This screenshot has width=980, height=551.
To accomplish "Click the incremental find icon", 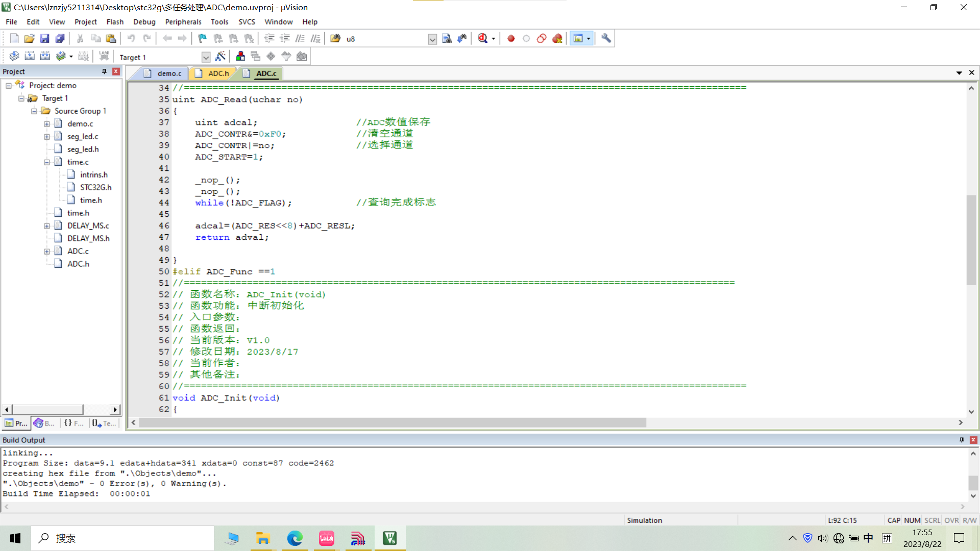I will pos(462,38).
